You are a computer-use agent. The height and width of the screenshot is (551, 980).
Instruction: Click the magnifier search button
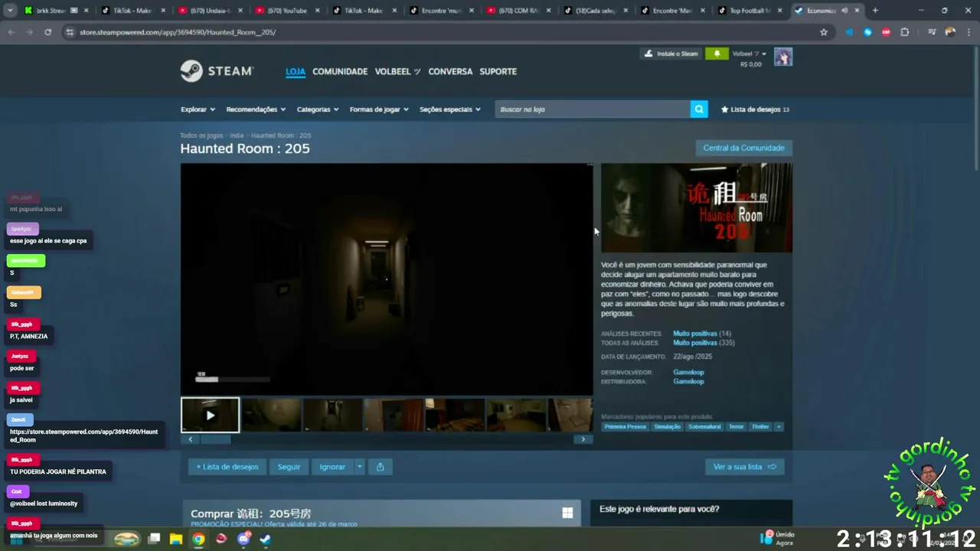pyautogui.click(x=699, y=109)
